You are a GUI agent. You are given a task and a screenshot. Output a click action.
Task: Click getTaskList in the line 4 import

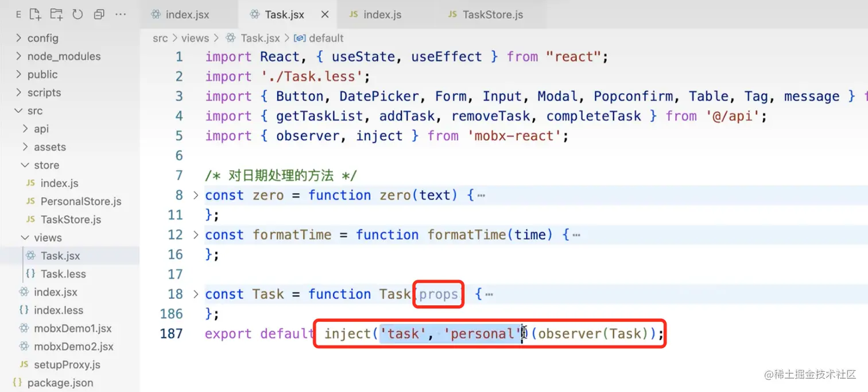[x=319, y=116]
